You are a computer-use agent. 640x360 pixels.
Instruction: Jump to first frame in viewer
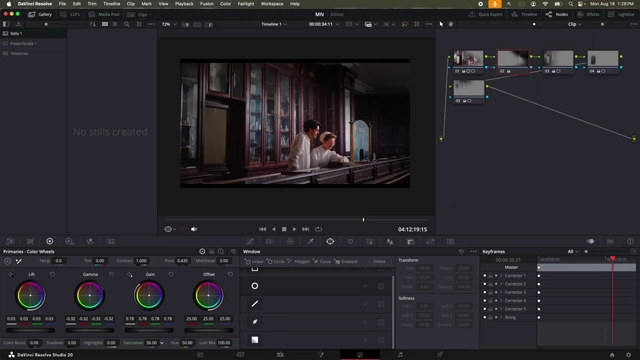[262, 229]
